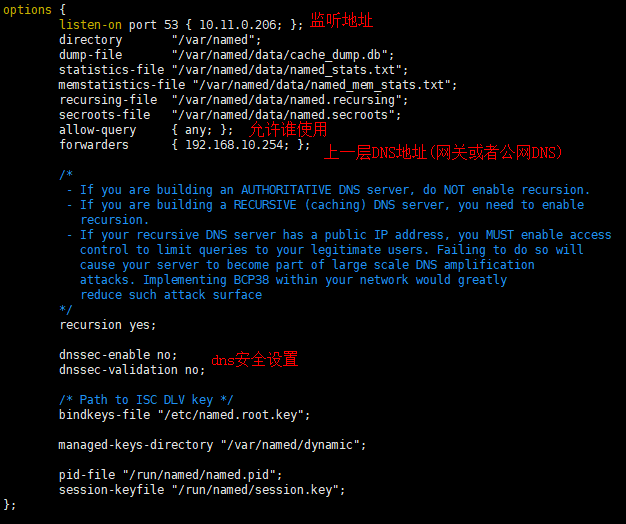
Task: Click the red 监听地址 annotation
Action: click(341, 20)
